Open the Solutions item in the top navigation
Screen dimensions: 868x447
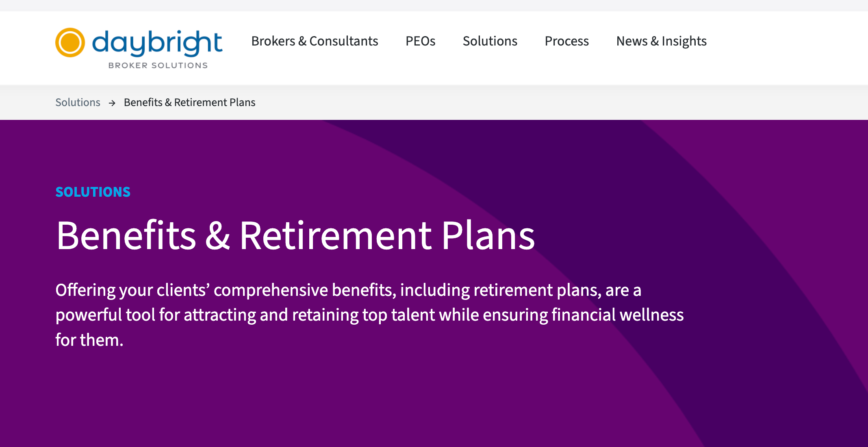[x=490, y=41]
